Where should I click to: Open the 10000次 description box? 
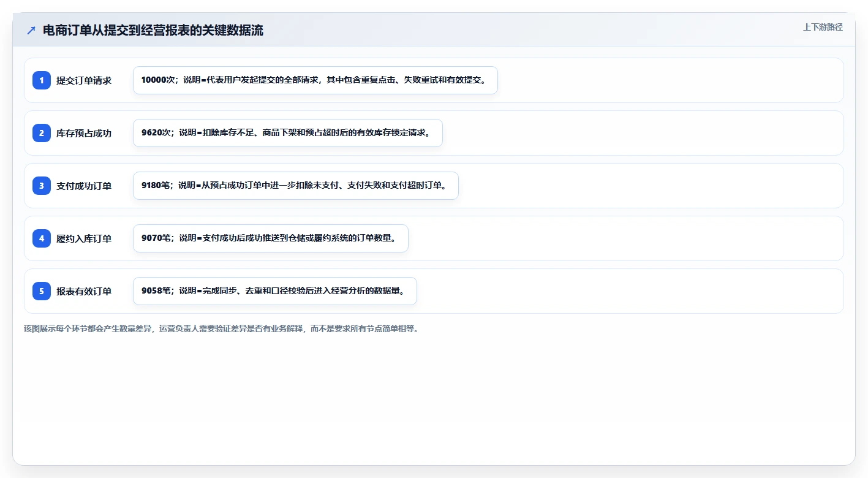pos(315,80)
